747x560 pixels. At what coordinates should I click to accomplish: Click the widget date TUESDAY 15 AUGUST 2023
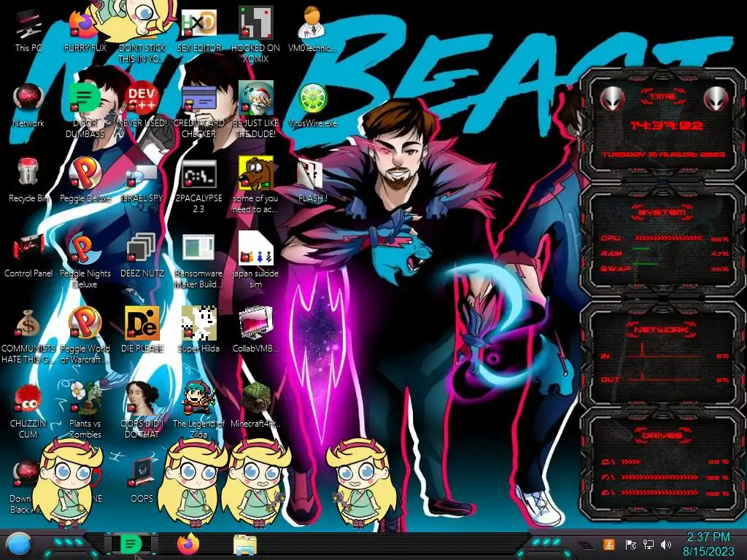[x=663, y=155]
